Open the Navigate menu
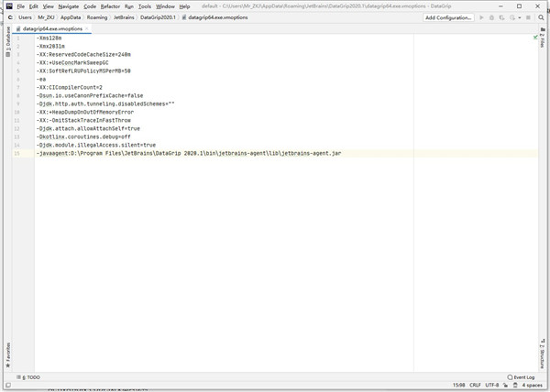Screen dimensions: 550x392 tap(69, 5)
